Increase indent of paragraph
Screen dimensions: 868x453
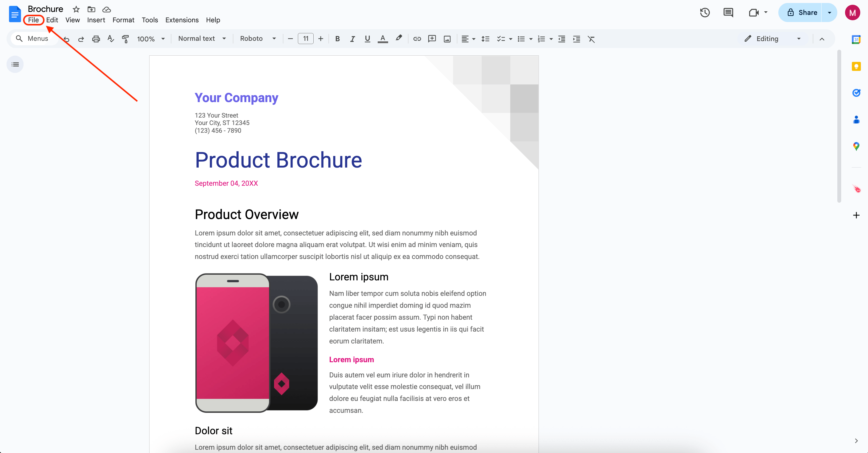576,39
